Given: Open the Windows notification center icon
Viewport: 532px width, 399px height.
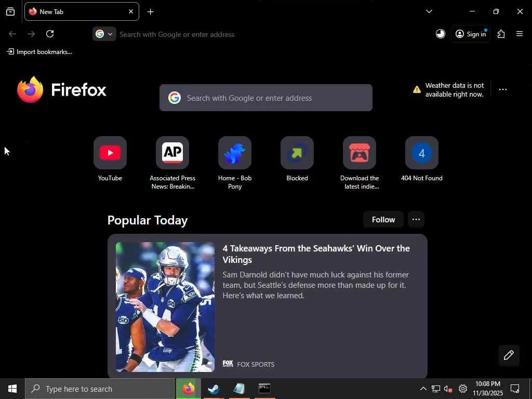Looking at the screenshot, I should pos(515,389).
